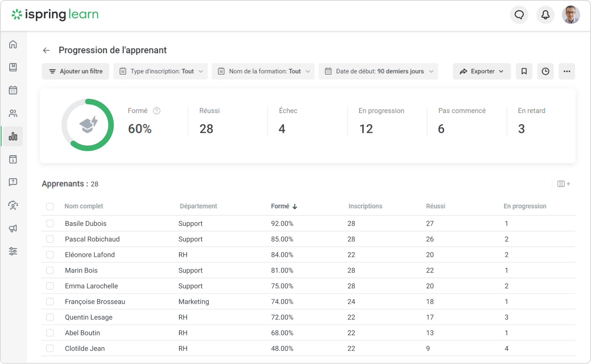
Task: Open the performance gauge sidebar icon
Action: 13,205
